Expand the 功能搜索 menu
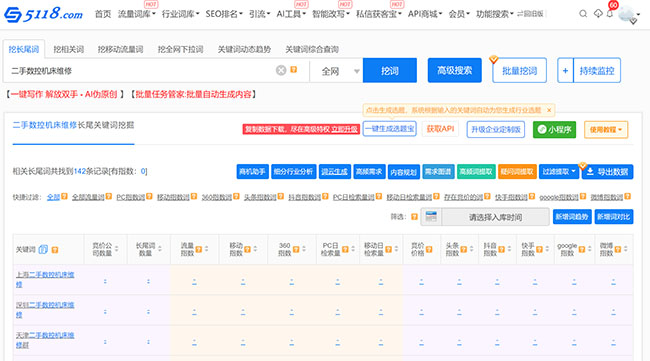Viewport: 650px width, 361px height. 495,14
